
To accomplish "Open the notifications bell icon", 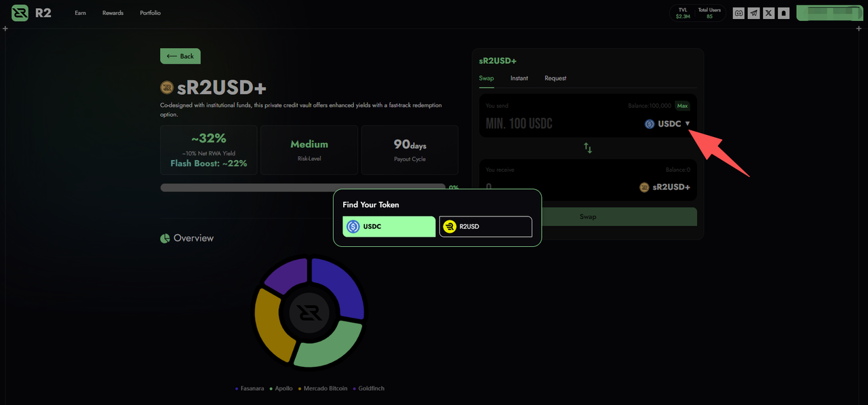I will tap(784, 13).
